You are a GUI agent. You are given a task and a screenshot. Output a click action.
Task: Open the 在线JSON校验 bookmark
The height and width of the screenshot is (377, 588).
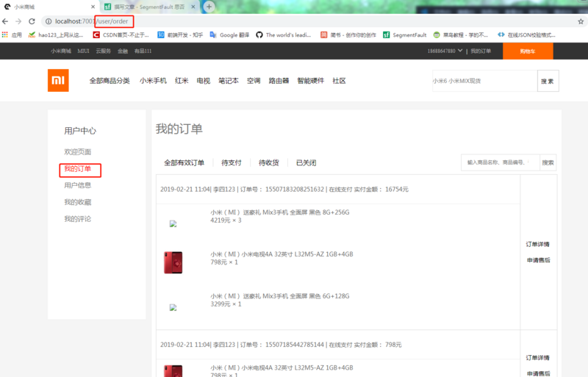(526, 35)
